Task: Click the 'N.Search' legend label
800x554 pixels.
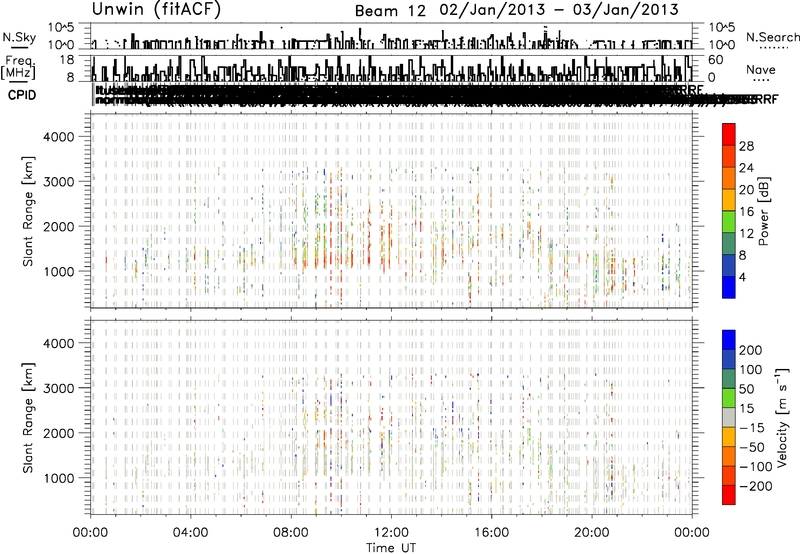Action: tap(773, 37)
